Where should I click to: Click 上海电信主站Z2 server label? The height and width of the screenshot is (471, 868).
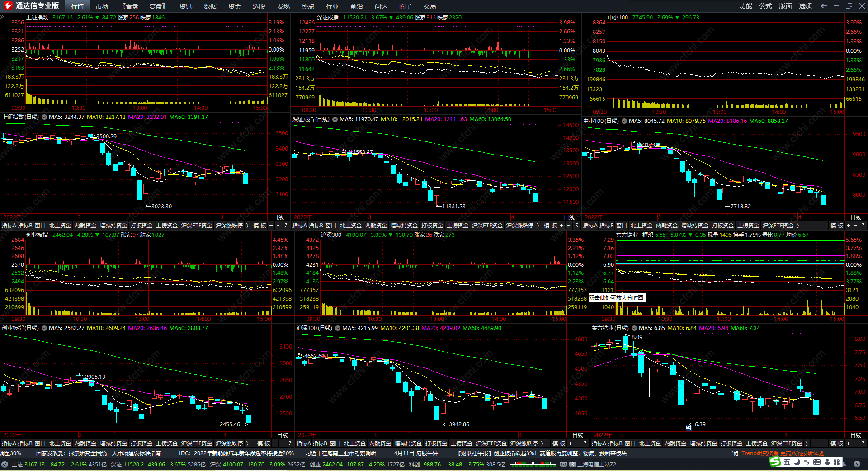pos(597,464)
